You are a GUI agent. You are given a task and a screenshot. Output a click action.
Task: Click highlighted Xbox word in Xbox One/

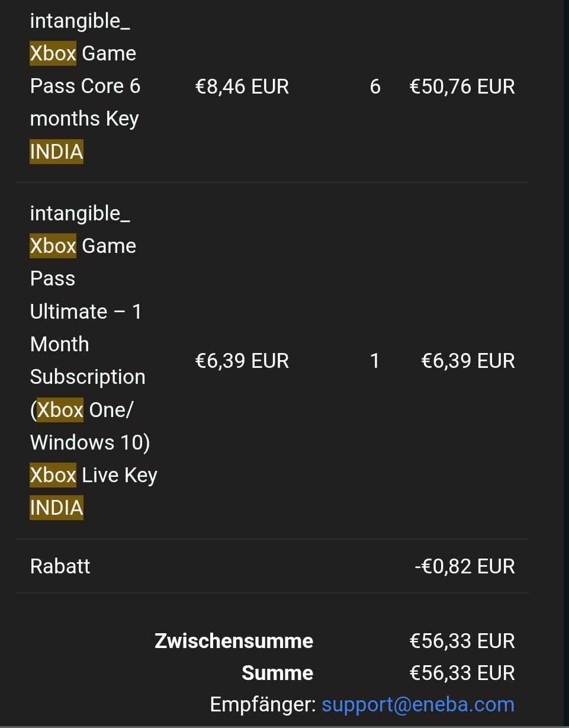coord(60,409)
